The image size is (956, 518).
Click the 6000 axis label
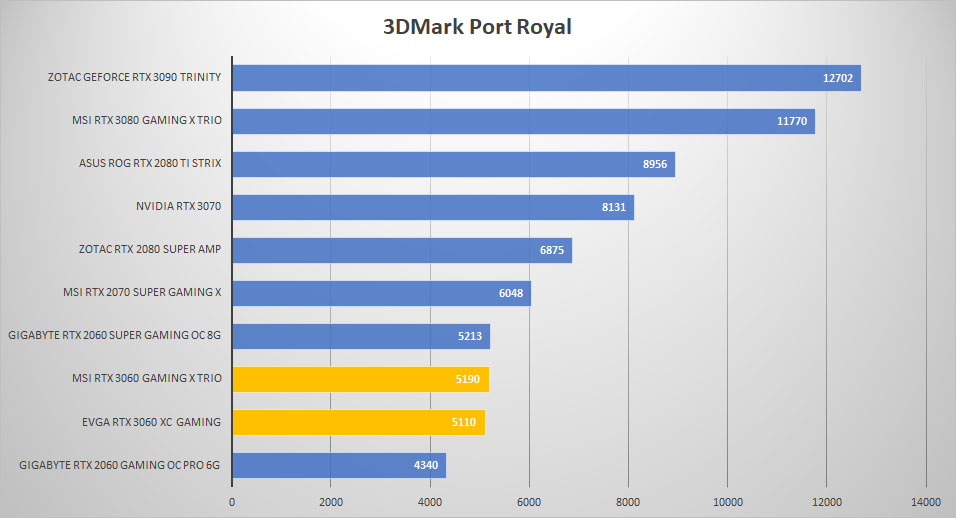[x=529, y=502]
